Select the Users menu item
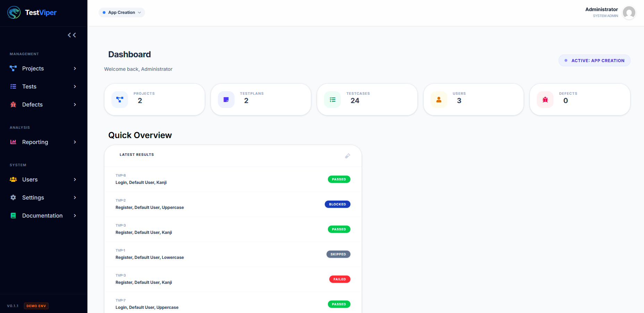The width and height of the screenshot is (644, 313). point(30,179)
